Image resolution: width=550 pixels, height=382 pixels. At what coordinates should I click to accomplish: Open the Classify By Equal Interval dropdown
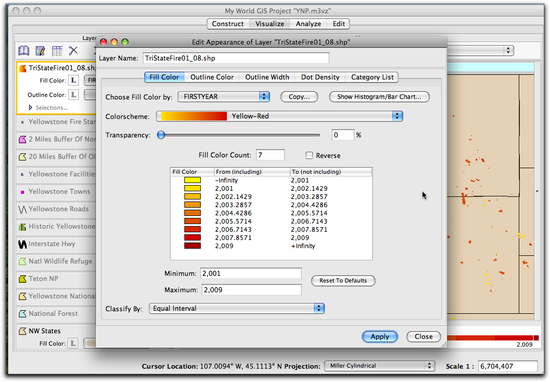pos(237,309)
